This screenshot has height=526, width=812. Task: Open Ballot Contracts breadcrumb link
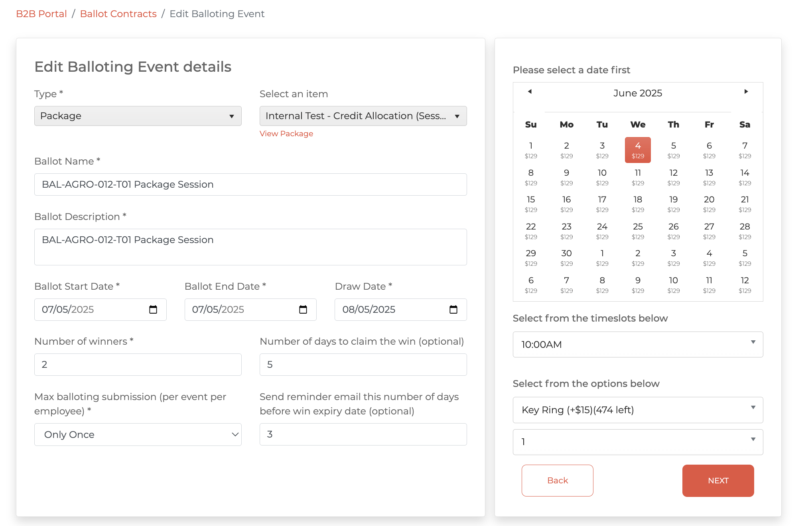point(118,14)
